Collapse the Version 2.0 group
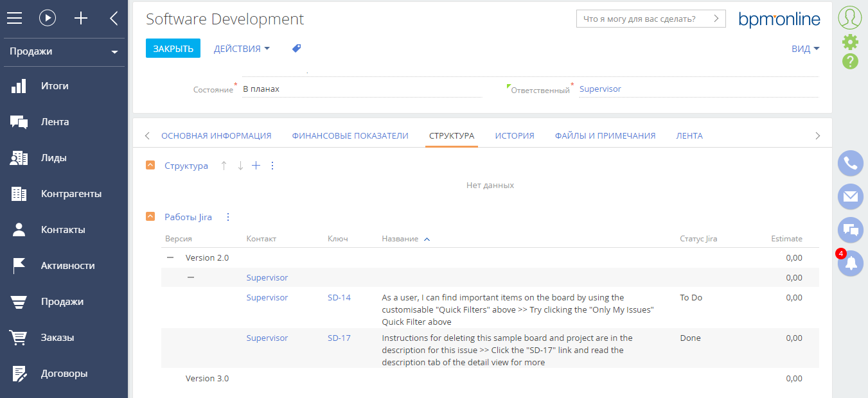The width and height of the screenshot is (868, 398). point(170,257)
